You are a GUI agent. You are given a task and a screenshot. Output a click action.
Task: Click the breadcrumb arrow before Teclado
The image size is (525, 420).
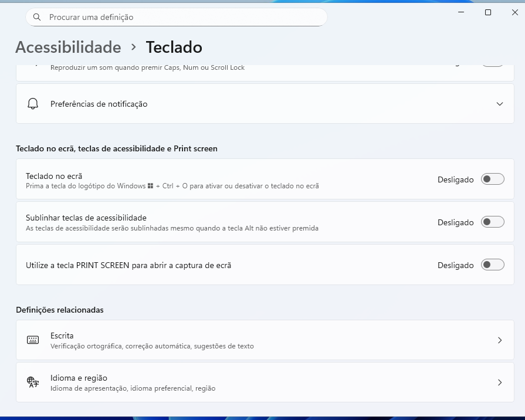pos(134,47)
